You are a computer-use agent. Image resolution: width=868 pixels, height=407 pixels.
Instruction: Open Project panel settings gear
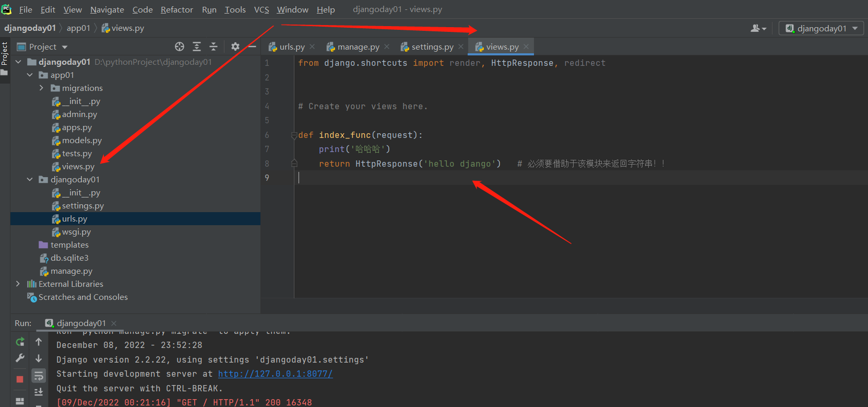(x=235, y=46)
